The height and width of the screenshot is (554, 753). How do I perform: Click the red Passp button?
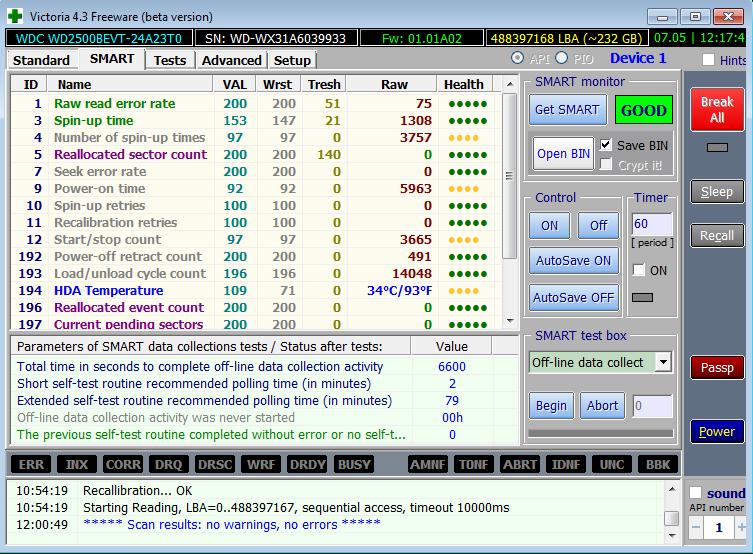(x=717, y=368)
